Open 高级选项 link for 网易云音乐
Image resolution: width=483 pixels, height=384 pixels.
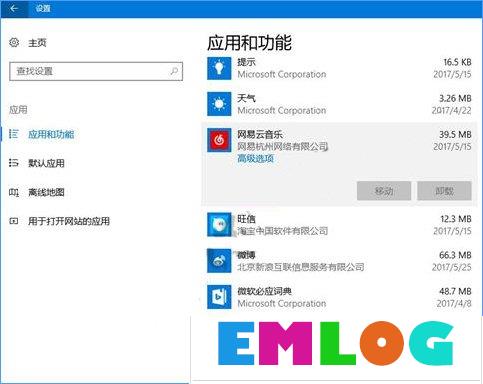[256, 158]
